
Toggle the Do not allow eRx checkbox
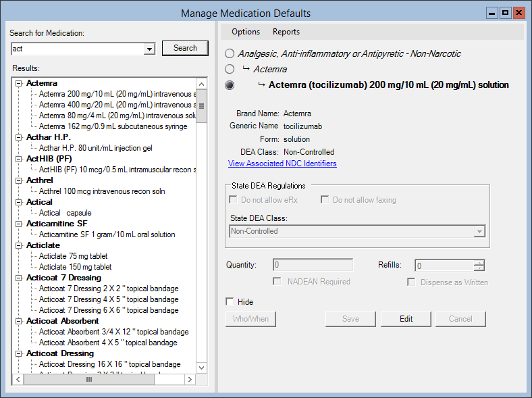tap(233, 200)
